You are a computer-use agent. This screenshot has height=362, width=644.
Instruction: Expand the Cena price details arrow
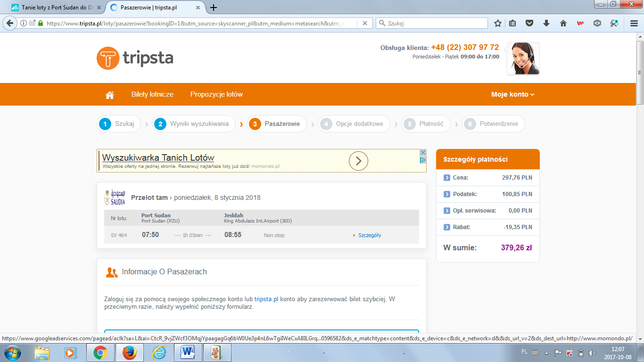447,178
